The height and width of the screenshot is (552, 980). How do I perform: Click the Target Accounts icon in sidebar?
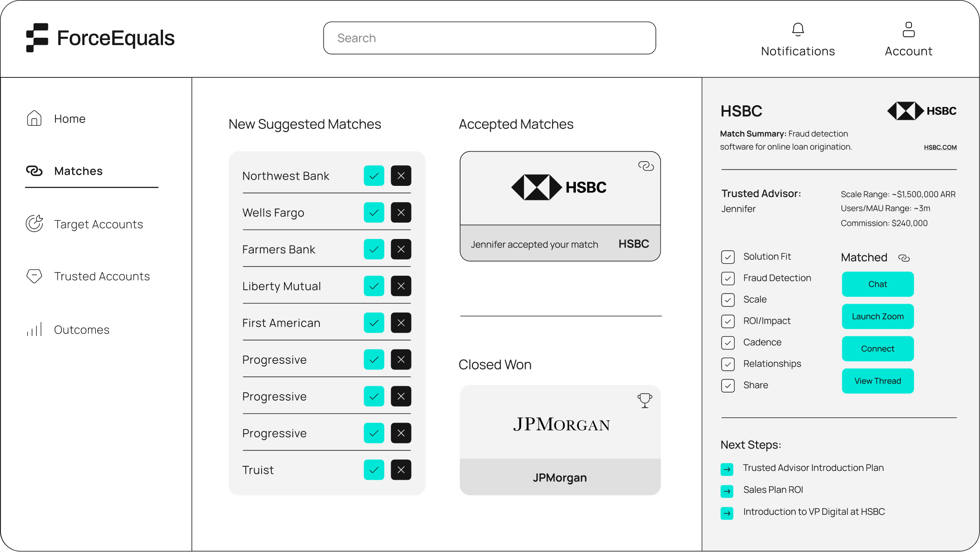point(34,224)
